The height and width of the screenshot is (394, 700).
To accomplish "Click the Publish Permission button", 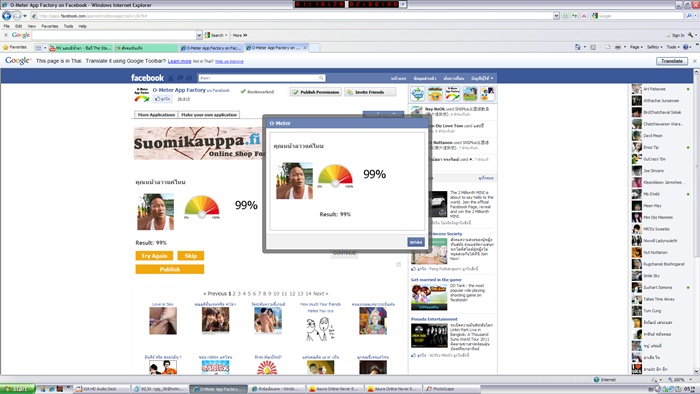I will [316, 92].
